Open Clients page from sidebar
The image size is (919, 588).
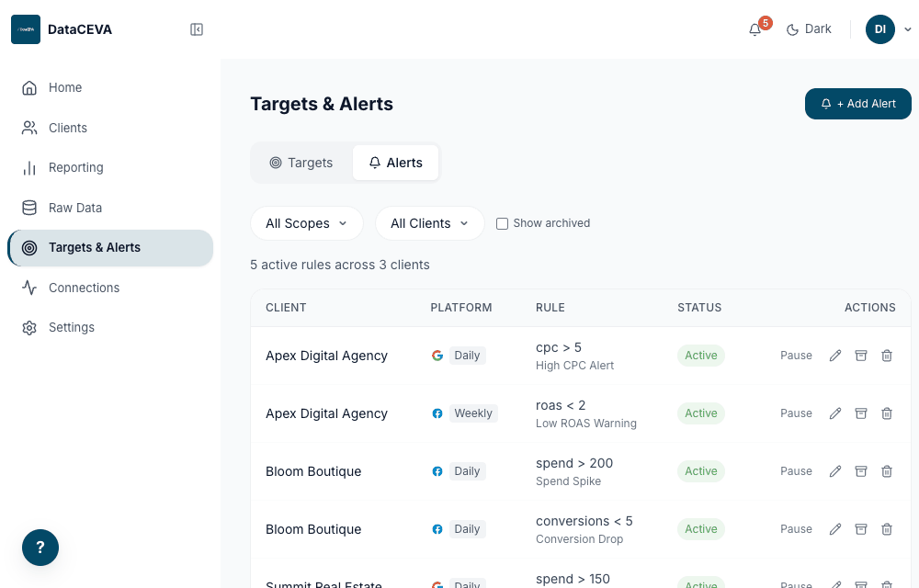pos(110,128)
